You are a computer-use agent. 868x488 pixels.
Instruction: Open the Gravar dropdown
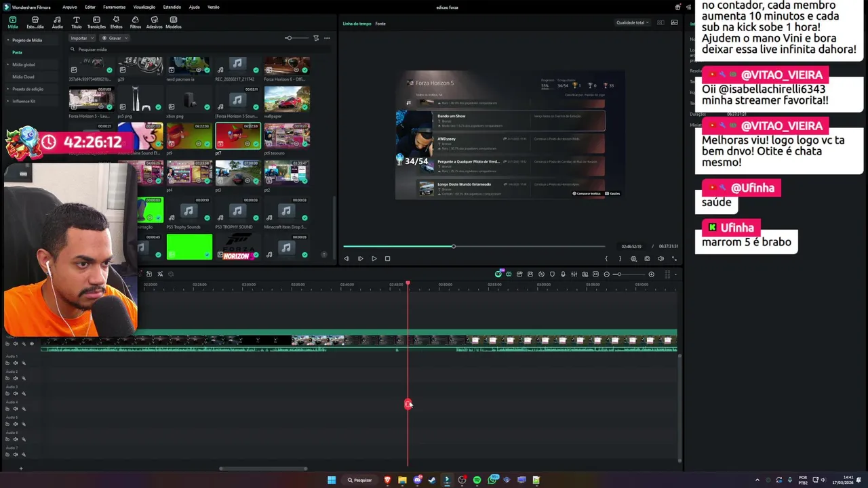coord(115,38)
